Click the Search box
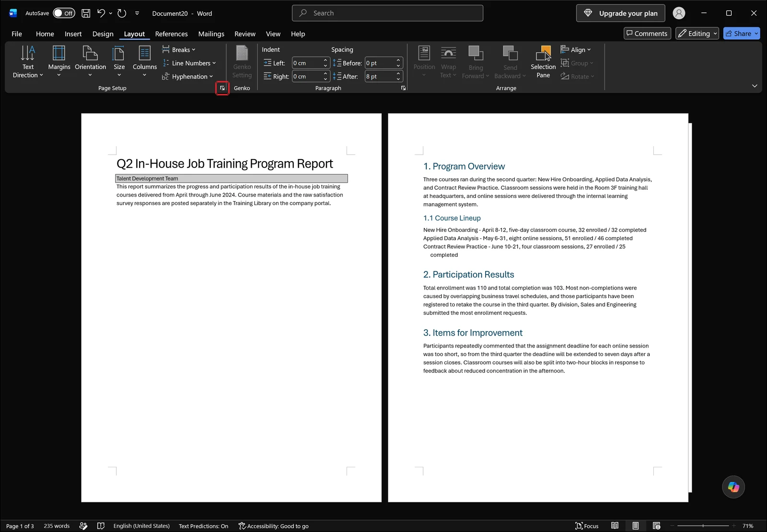The image size is (767, 532). (x=387, y=13)
